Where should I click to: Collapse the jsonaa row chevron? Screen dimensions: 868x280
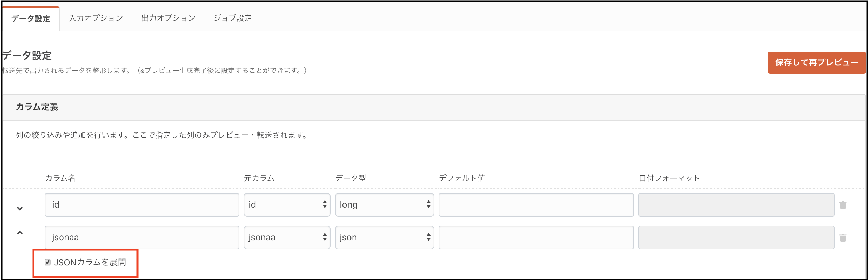pyautogui.click(x=20, y=233)
